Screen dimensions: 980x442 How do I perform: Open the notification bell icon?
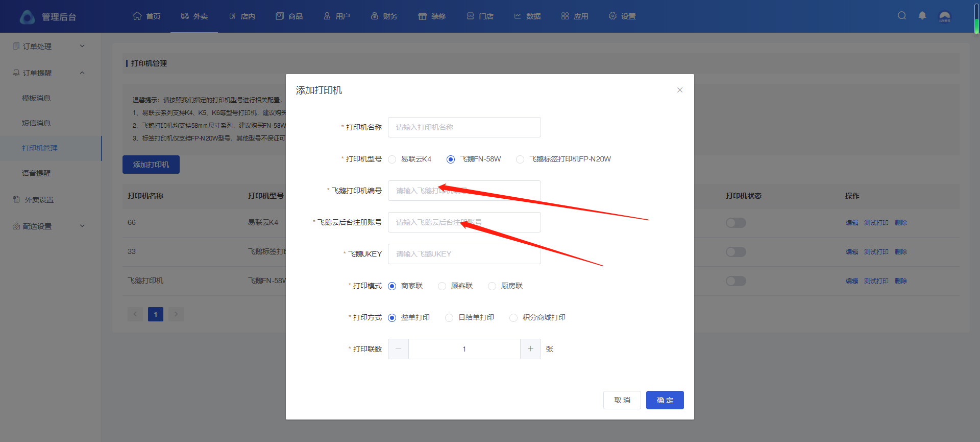(x=922, y=16)
